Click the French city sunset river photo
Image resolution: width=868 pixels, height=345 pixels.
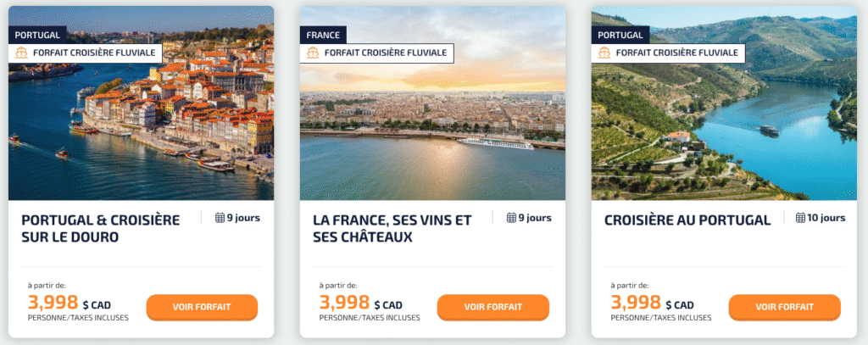[x=432, y=127]
